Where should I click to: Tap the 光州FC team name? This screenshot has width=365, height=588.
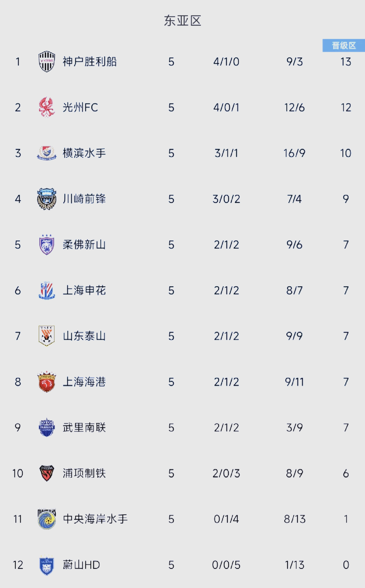tap(80, 108)
